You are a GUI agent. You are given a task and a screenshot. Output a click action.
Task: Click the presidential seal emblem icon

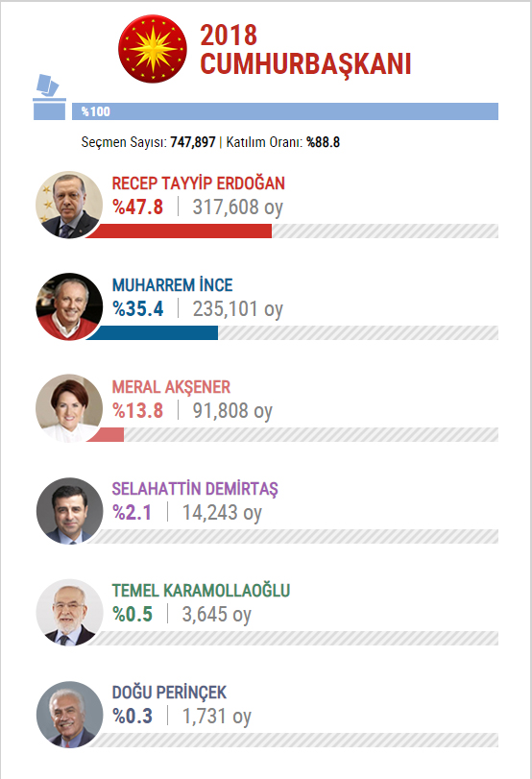point(153,49)
